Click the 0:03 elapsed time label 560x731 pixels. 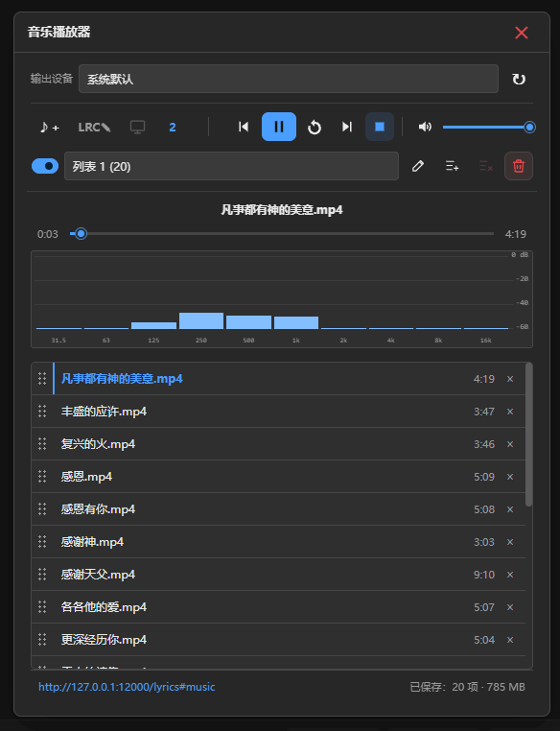coord(48,234)
